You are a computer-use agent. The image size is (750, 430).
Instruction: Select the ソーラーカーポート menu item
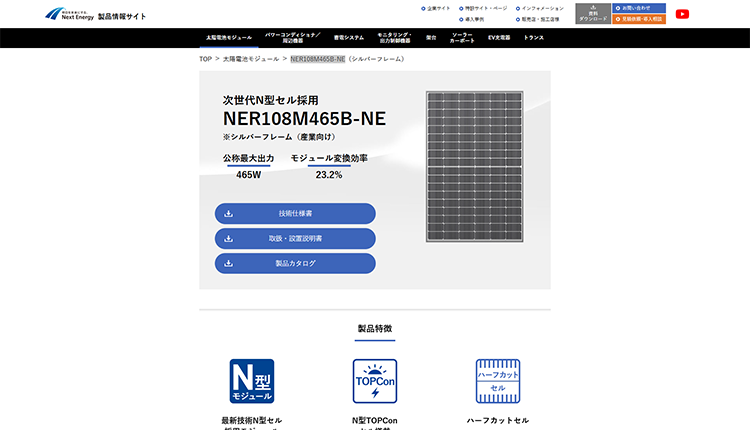click(x=462, y=38)
